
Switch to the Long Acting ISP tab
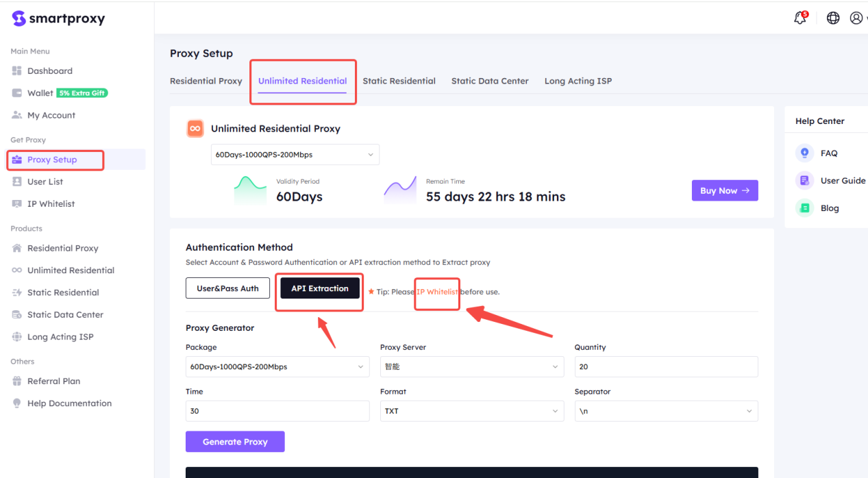[x=578, y=81]
